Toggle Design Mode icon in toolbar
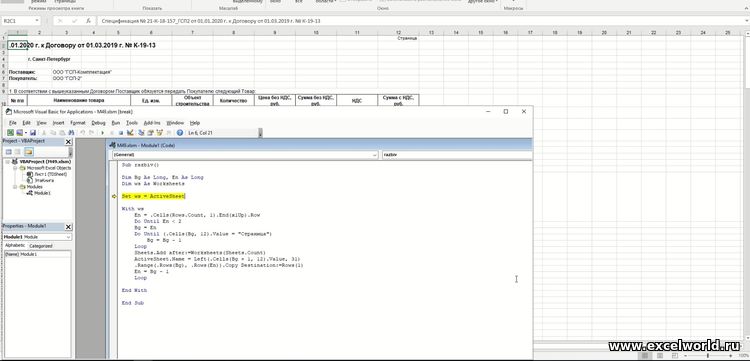 [x=130, y=132]
